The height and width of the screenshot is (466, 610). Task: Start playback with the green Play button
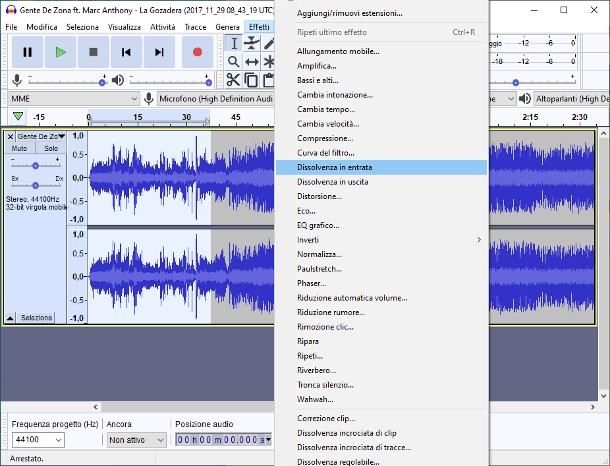pos(60,52)
